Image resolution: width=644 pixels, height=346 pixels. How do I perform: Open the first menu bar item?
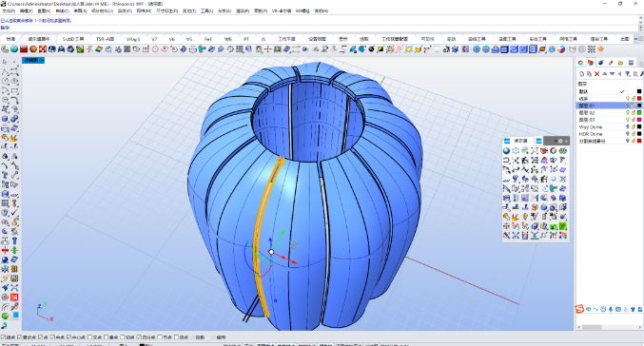tap(9, 11)
